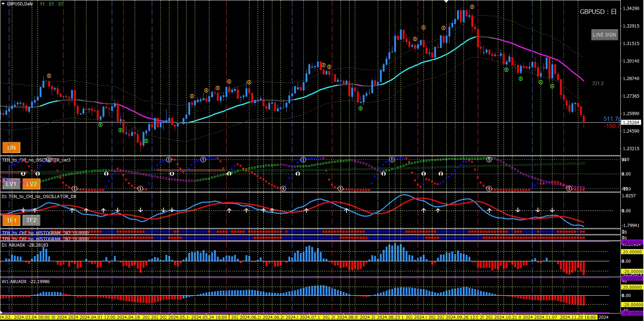Click the 2024.10.21 date on the time axis
This screenshot has height=321, width=644.
(506, 317)
